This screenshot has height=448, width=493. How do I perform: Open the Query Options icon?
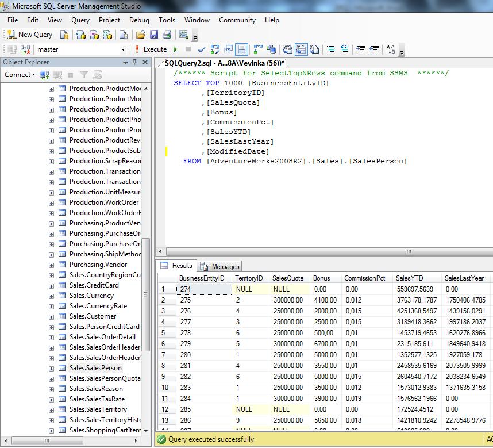[229, 49]
